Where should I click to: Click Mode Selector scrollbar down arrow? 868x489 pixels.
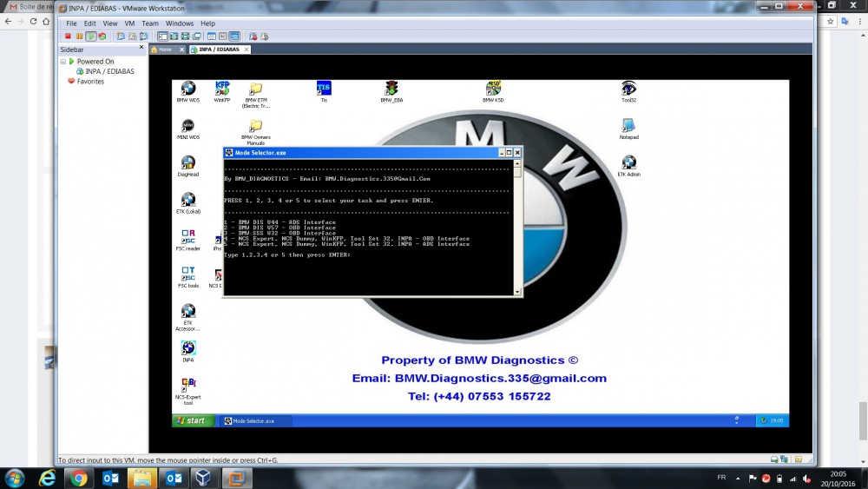pos(517,291)
